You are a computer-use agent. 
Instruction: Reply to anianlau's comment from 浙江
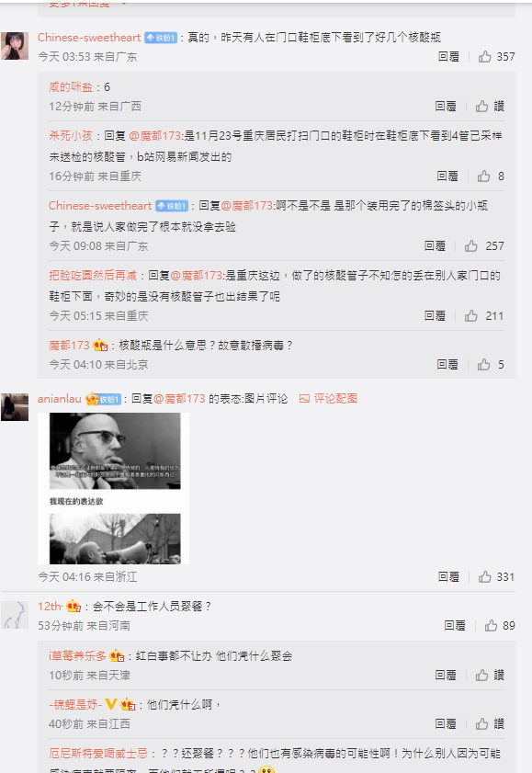pos(448,577)
